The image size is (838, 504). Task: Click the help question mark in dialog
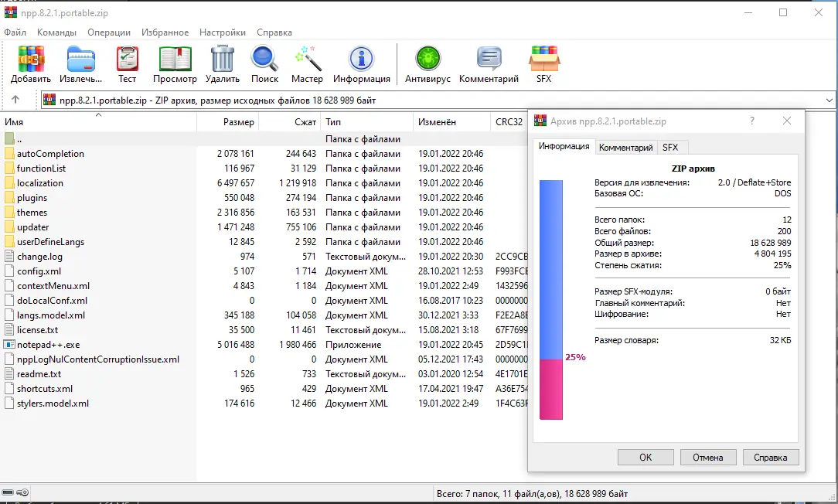coord(752,121)
